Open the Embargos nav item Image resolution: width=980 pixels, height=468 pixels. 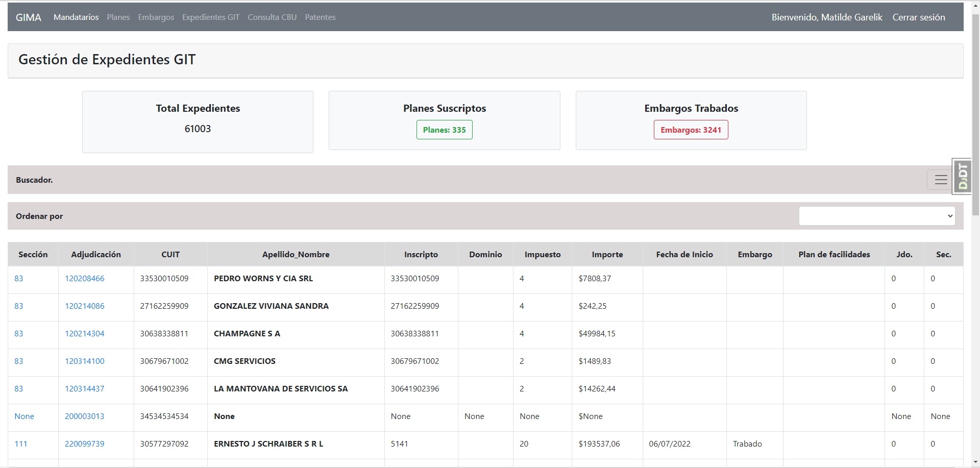click(156, 17)
